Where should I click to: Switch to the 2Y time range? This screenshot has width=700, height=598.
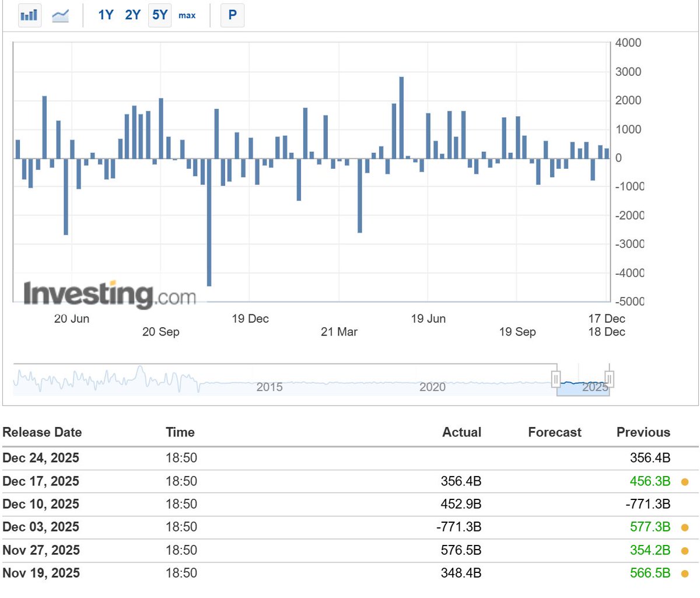click(x=132, y=15)
